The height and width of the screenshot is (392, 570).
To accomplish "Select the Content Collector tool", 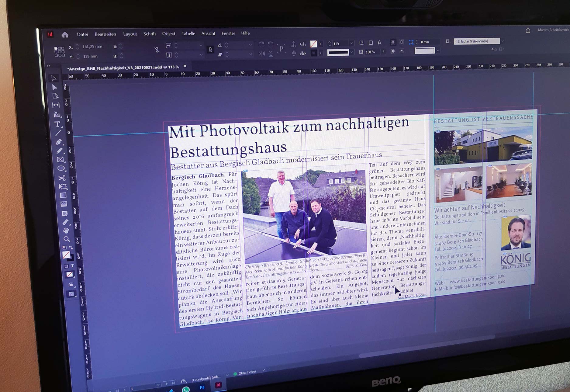I will (x=57, y=115).
